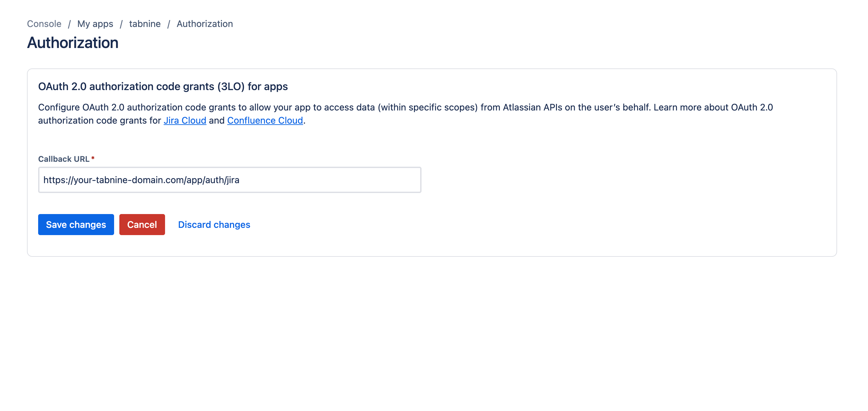Click the OAuth 2.0 authorization code grants heading
The width and height of the screenshot is (868, 411).
coord(163,86)
